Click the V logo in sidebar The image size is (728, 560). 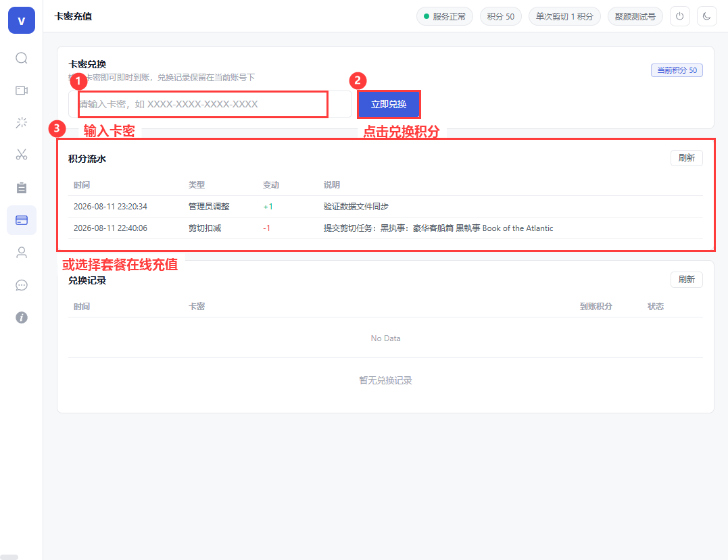tap(22, 20)
